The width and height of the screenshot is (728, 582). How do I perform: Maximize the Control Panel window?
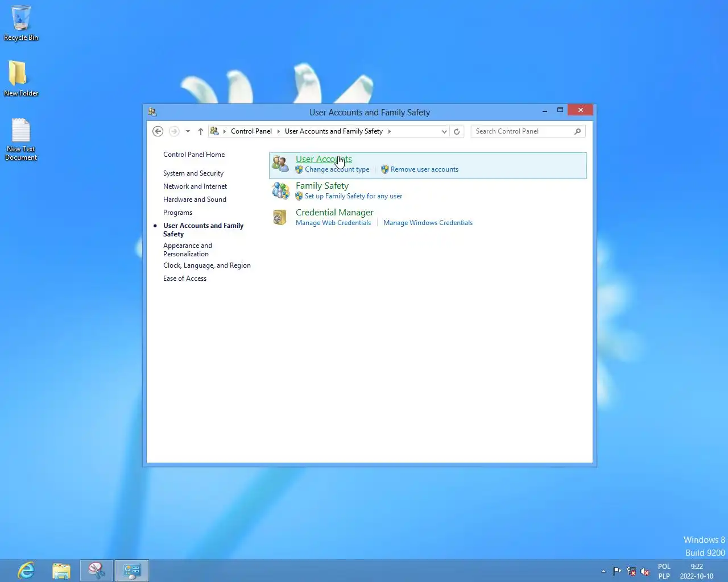560,110
